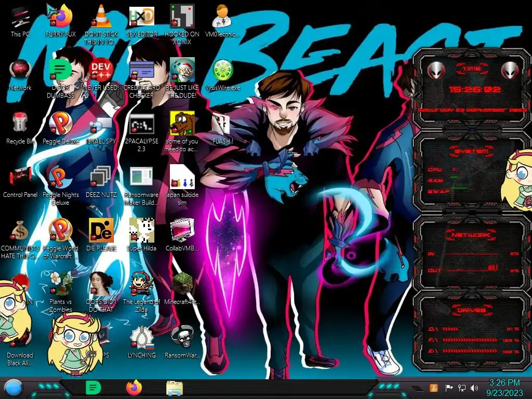Screen dimensions: 532x399
Task: Open the CREDIT CARD CHECKER icon
Action: coord(141,79)
